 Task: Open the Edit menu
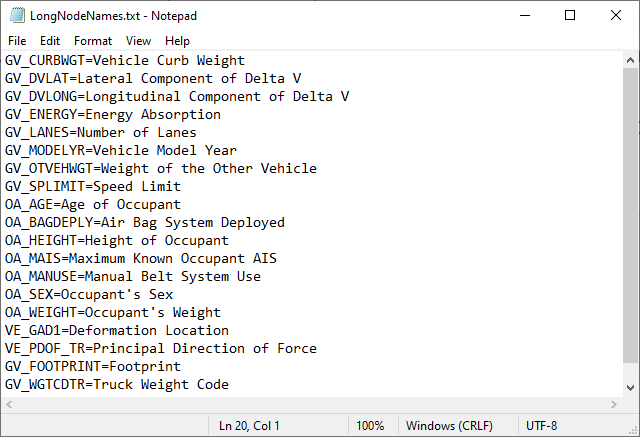50,41
